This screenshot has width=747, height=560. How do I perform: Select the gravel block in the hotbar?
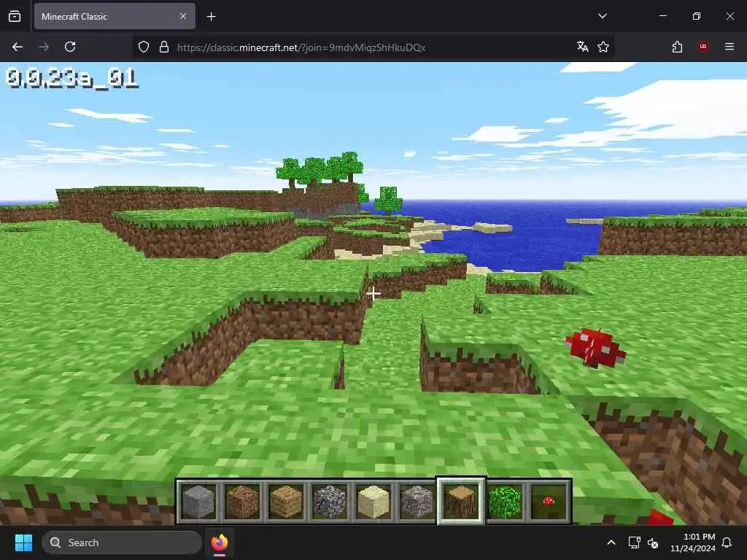coord(417,502)
